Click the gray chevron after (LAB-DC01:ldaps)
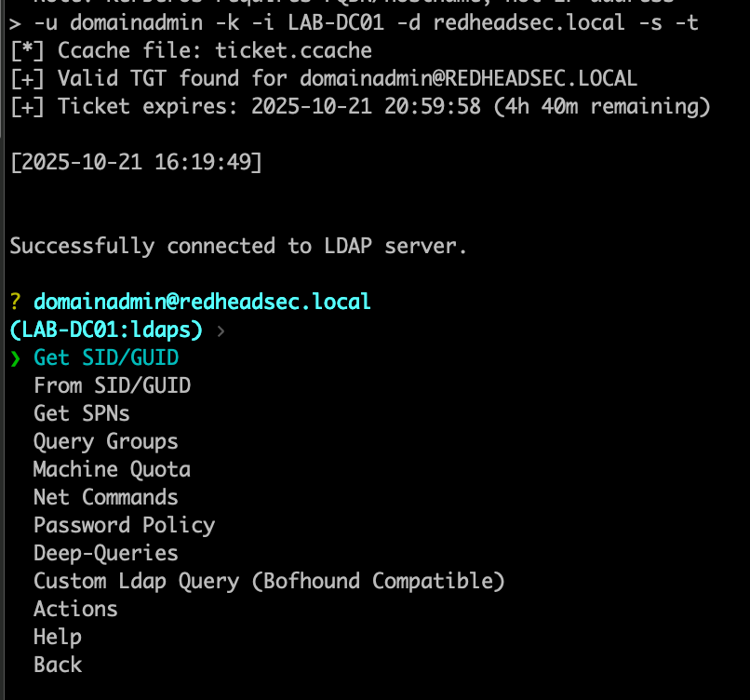 220,330
